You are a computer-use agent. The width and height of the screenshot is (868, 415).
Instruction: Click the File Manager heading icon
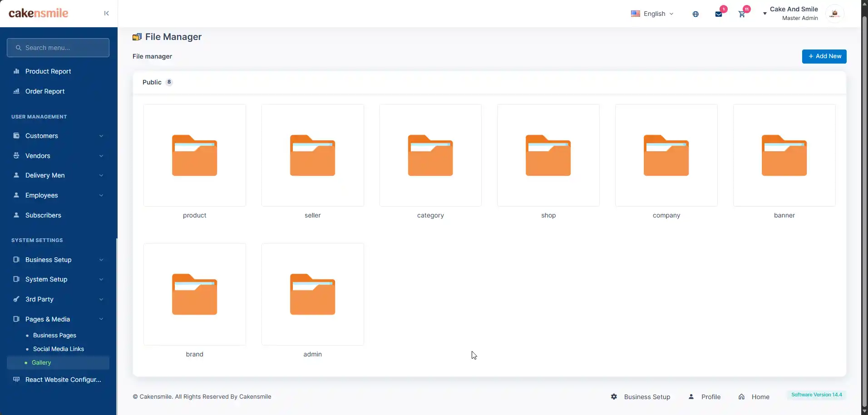coord(137,37)
